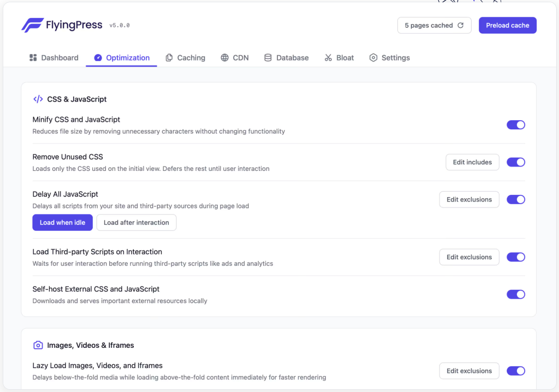Switch off Delay All JavaScript
559x392 pixels.
[x=516, y=199]
